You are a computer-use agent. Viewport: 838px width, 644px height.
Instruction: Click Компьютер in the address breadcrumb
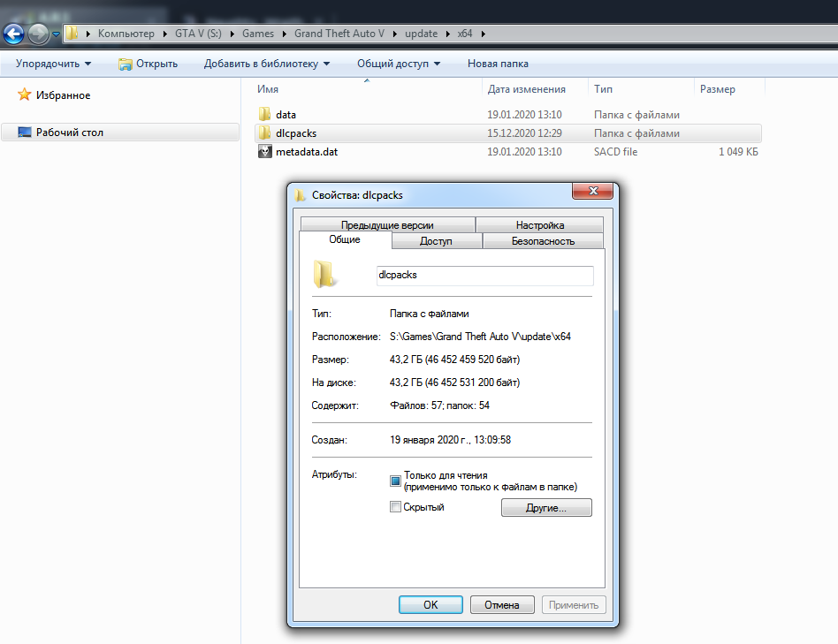point(126,34)
